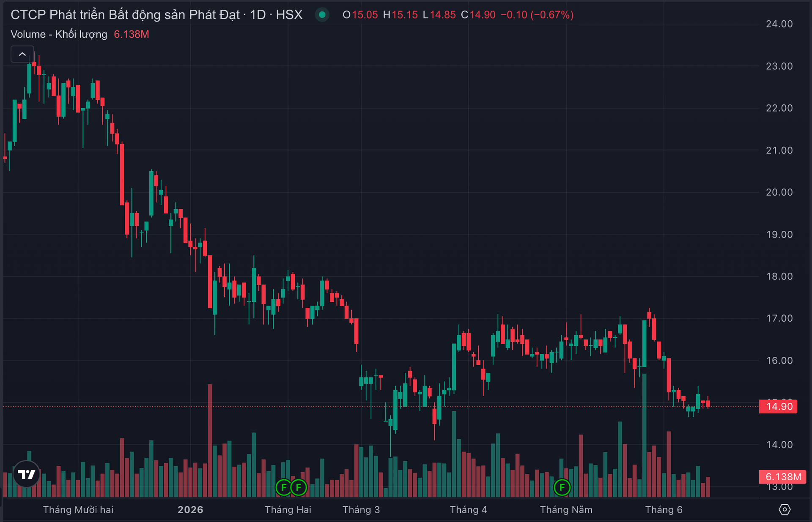This screenshot has height=522, width=812.
Task: Open chart settings via the hexagon gear icon
Action: point(785,509)
